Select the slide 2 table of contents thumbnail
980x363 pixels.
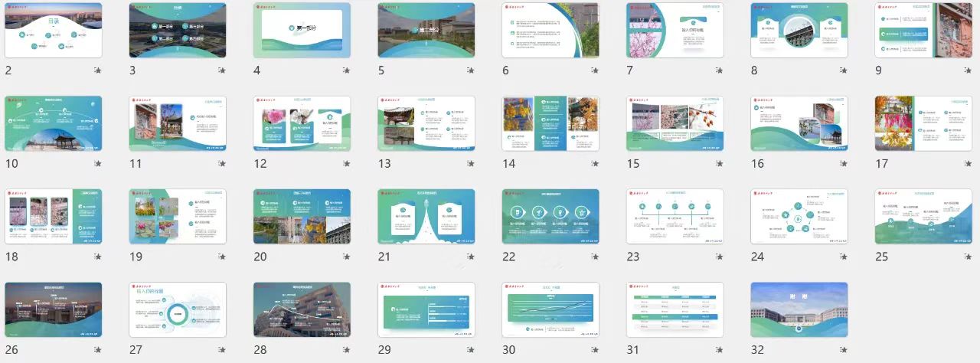click(53, 30)
